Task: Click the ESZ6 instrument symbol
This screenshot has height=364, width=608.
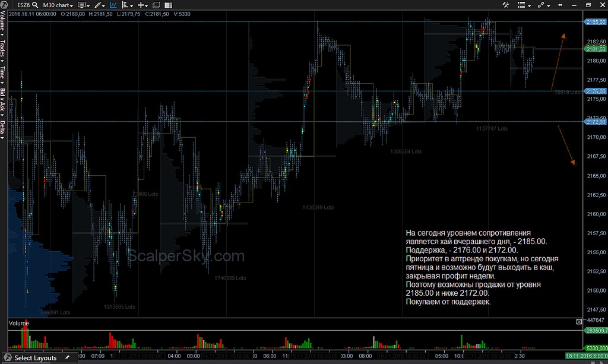Action: (24, 5)
